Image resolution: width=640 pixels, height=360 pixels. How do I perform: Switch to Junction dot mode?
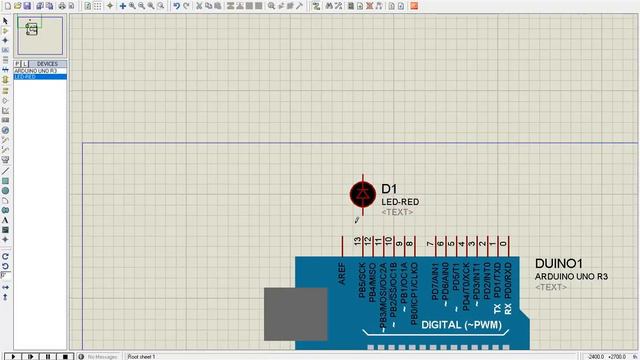tap(5, 40)
